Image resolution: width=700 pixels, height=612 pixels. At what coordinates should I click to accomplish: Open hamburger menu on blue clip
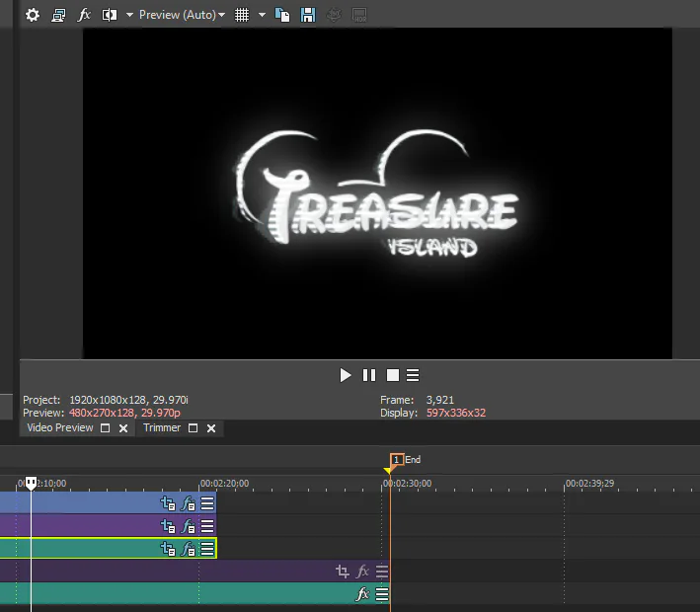(x=207, y=503)
